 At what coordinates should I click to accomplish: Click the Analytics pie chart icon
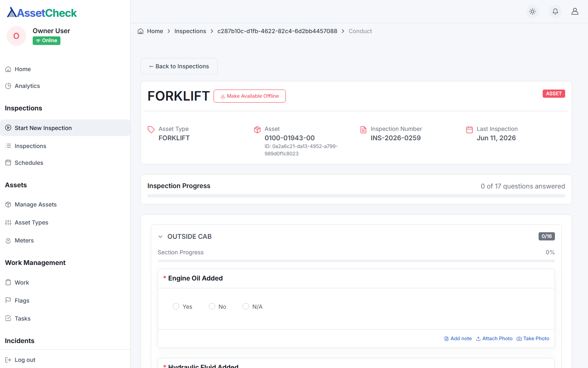point(8,86)
